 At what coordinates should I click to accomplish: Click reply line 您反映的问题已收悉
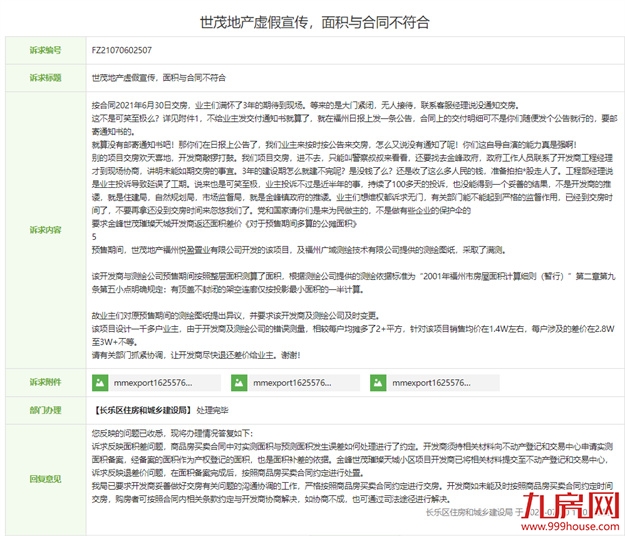tap(172, 433)
